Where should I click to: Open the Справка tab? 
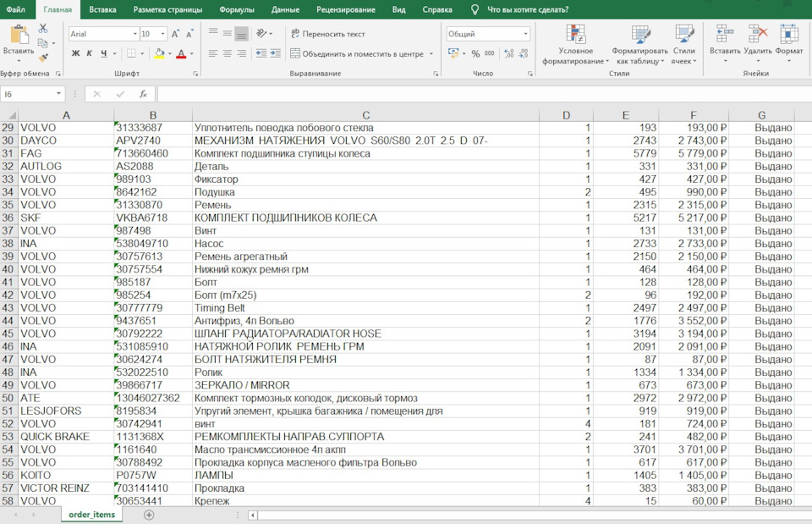click(437, 9)
